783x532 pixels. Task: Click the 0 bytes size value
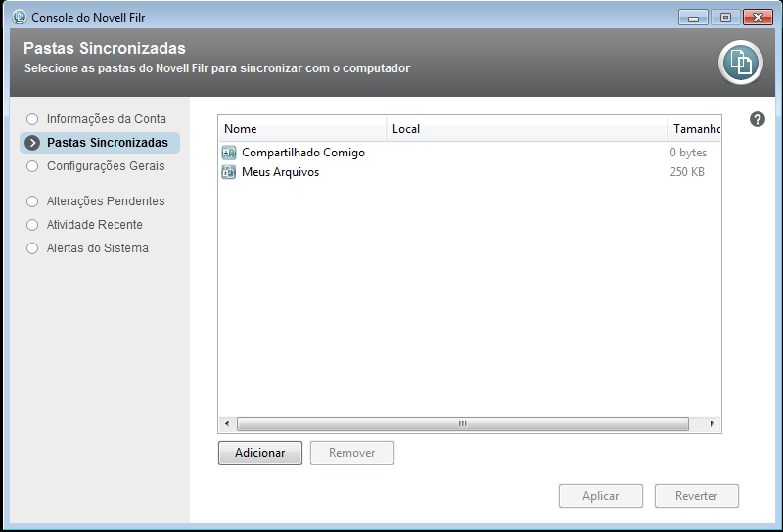tap(688, 153)
